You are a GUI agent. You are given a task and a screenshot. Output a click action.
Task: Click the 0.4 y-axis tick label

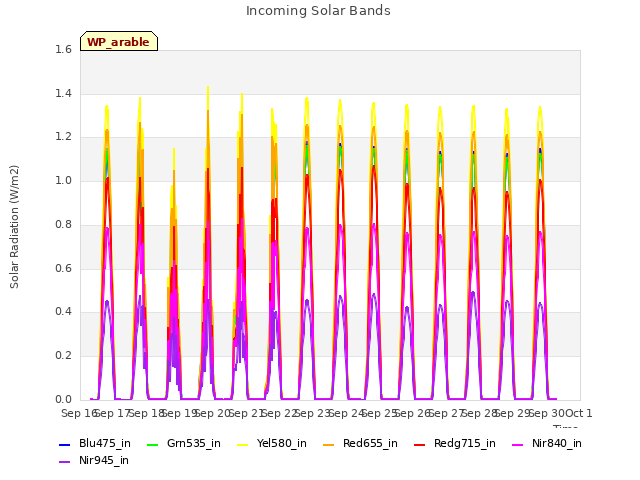click(x=63, y=311)
